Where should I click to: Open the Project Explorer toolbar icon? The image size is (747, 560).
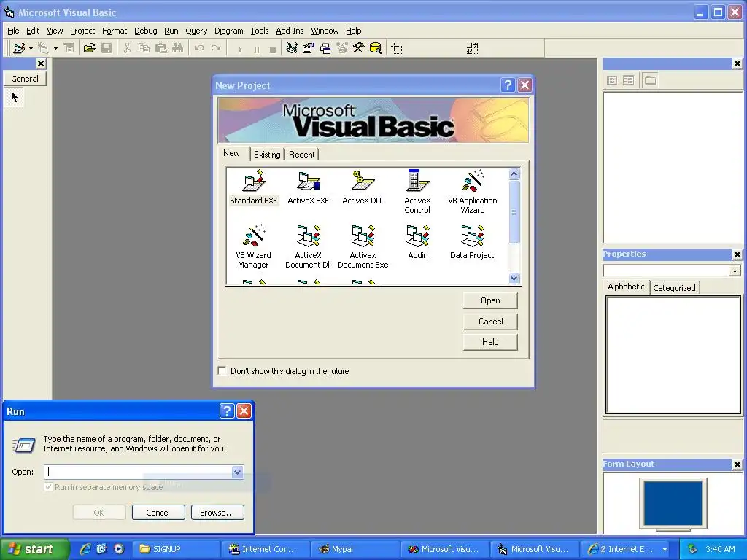(x=292, y=48)
